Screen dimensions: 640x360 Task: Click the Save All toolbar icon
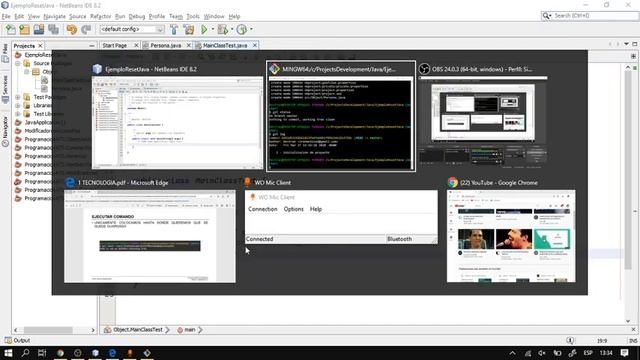53,29
